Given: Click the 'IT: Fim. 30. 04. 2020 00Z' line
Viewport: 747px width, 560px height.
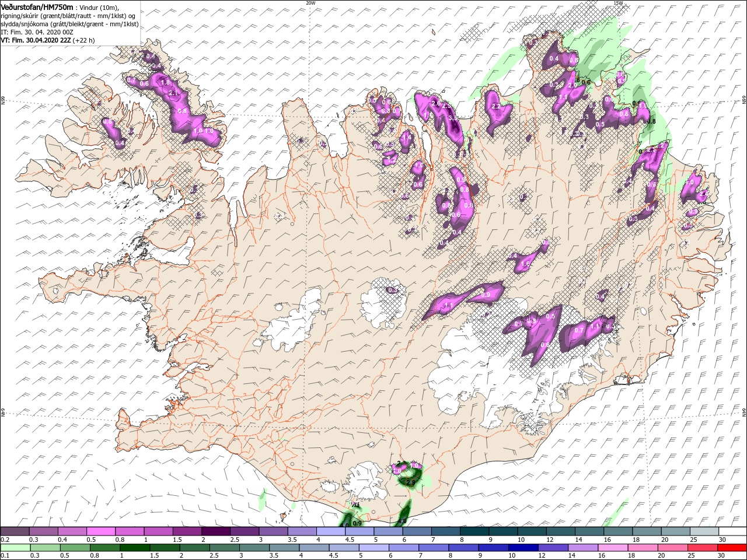Looking at the screenshot, I should pos(36,32).
